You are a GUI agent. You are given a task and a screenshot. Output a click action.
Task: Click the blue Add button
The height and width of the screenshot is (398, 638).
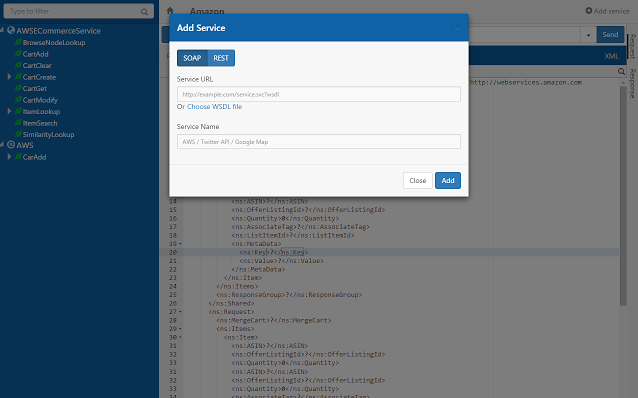click(x=448, y=180)
